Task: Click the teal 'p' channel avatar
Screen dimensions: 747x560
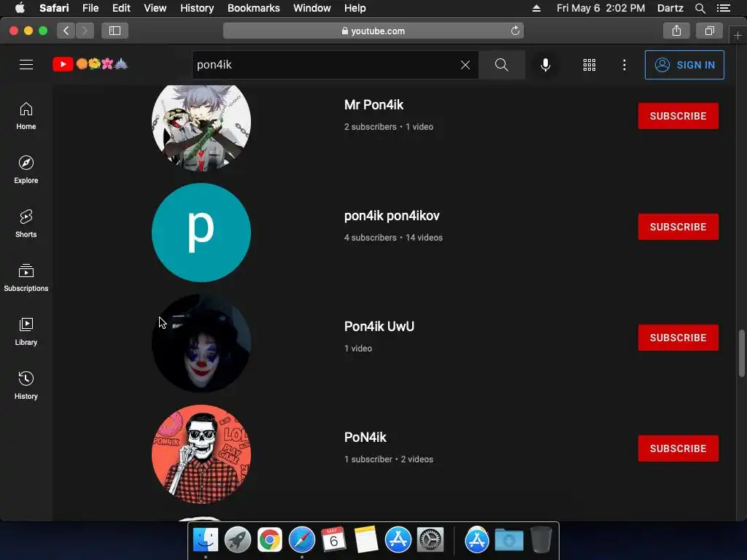Action: (201, 233)
